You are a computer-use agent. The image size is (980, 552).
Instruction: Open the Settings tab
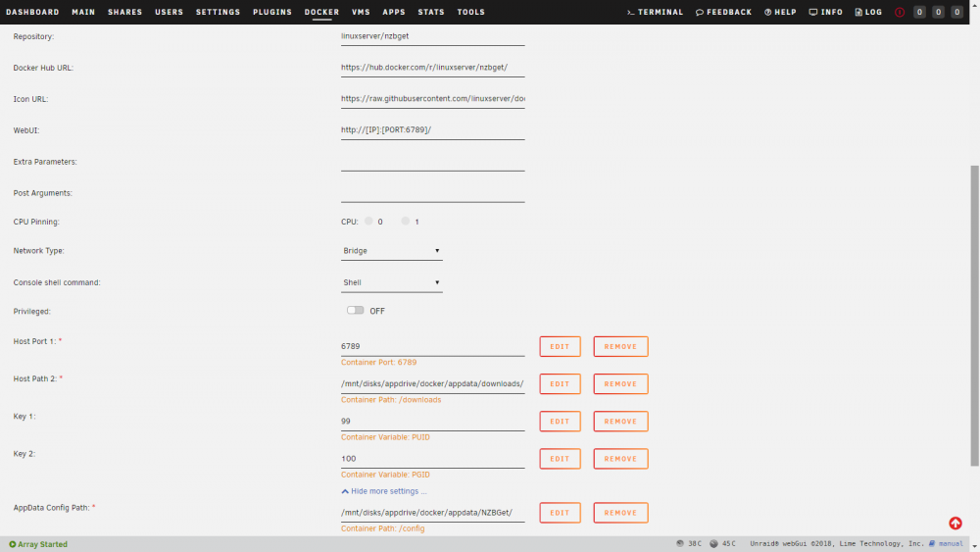tap(218, 12)
